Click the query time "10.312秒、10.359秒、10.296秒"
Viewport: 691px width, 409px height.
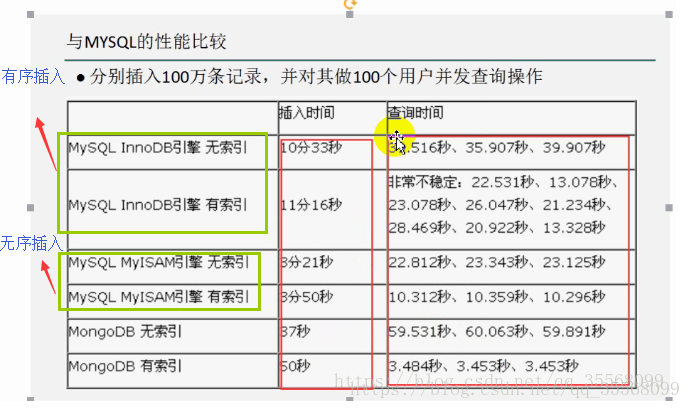click(497, 297)
